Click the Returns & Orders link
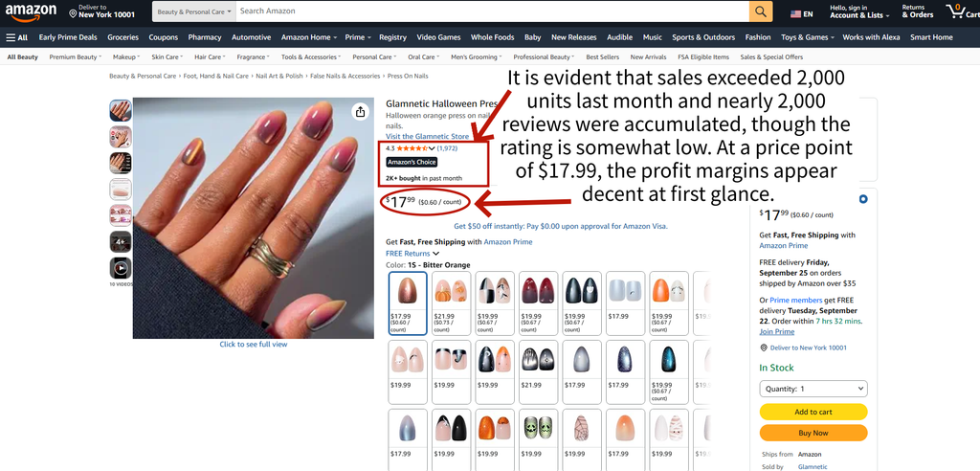The image size is (980, 471). [x=918, y=11]
